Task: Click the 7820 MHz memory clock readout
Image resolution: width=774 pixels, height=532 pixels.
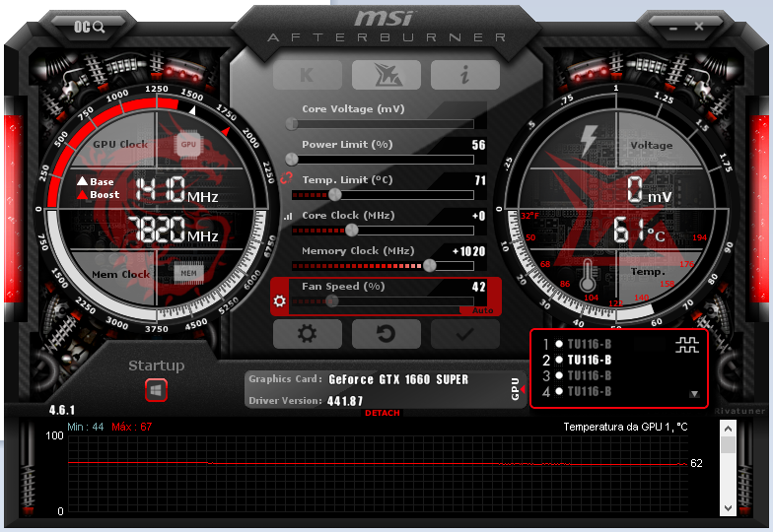Action: pos(173,230)
